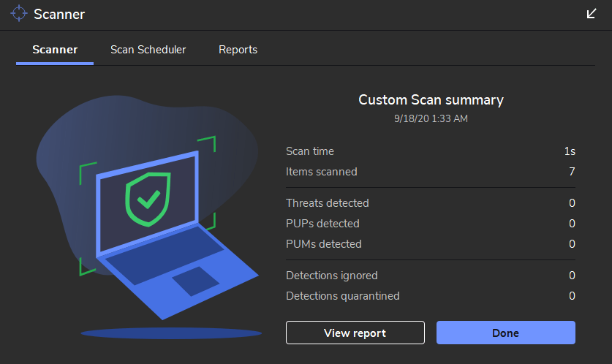Click the Done button
This screenshot has height=364, width=612.
pos(505,333)
